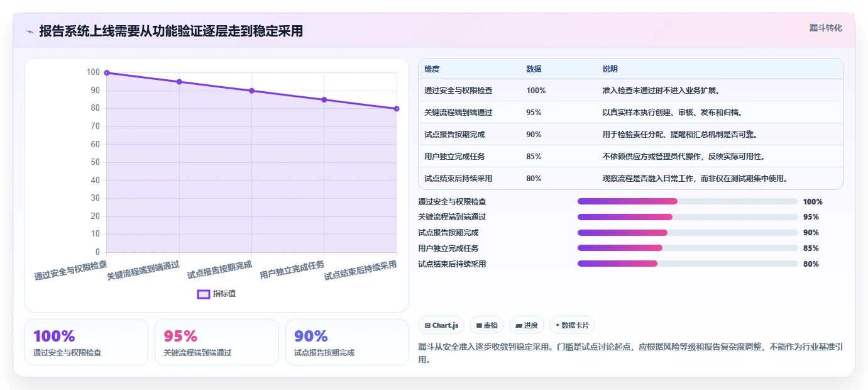868x390 pixels.
Task: Click the 数据 column header
Action: (534, 69)
